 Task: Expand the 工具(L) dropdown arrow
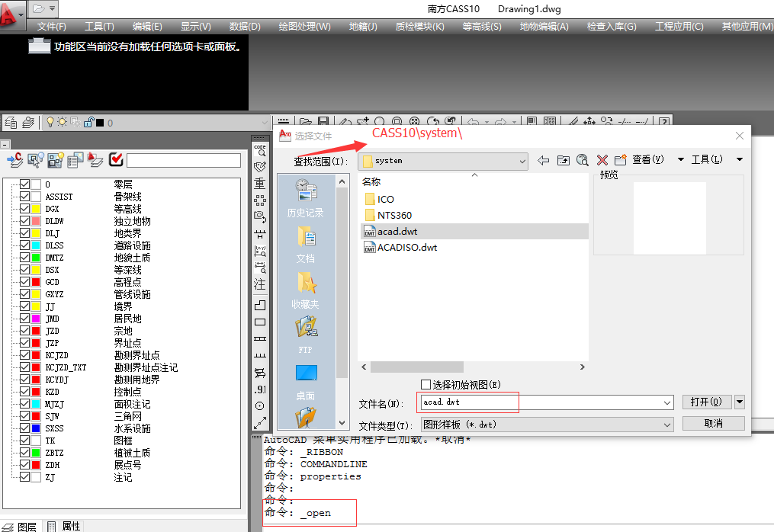pos(740,159)
